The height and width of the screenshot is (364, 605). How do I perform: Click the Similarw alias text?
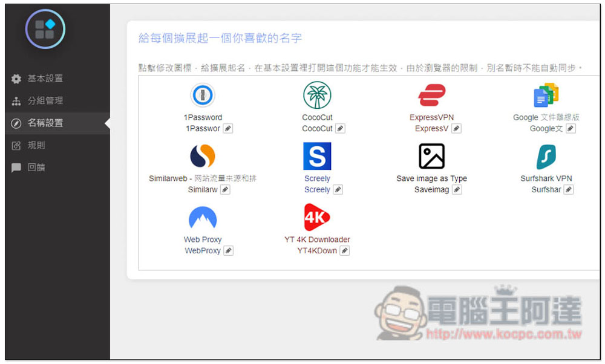point(203,190)
